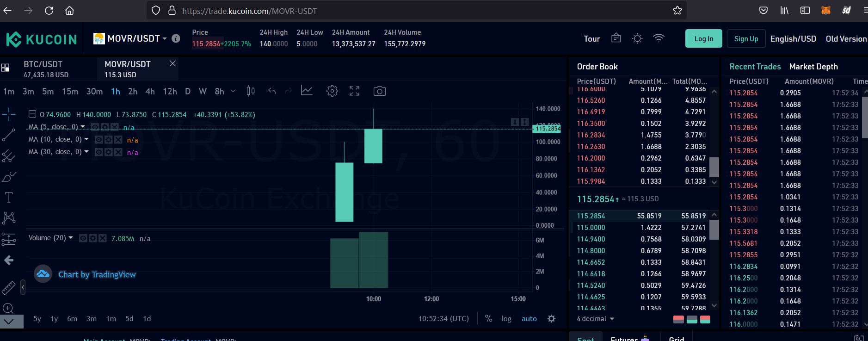Open Chart by TradingView link
The height and width of the screenshot is (341, 868).
click(x=97, y=274)
